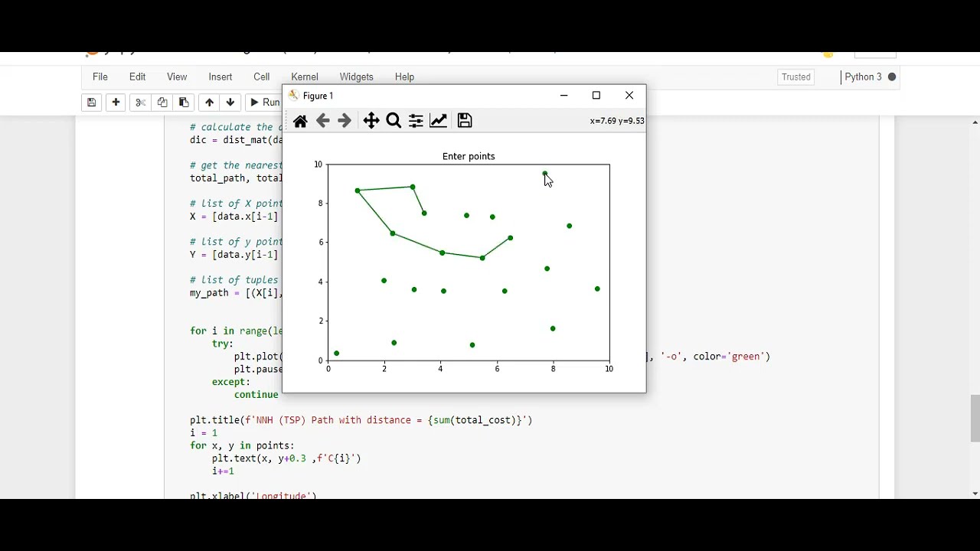Save the Jupyter notebook
Image resolution: width=980 pixels, height=551 pixels.
[x=91, y=103]
